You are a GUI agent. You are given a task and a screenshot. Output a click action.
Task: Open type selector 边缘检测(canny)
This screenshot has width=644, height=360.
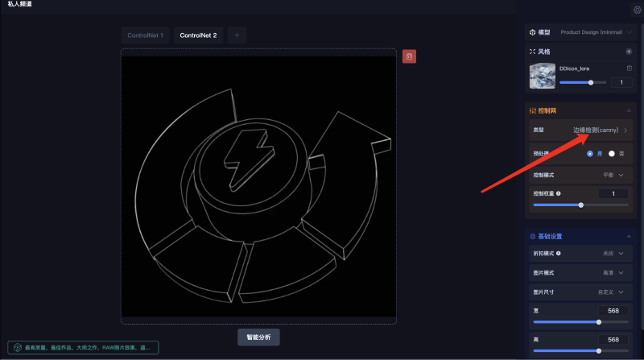pyautogui.click(x=600, y=130)
